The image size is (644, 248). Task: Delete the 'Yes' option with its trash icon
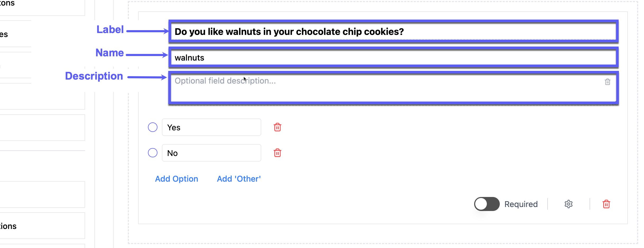click(x=277, y=127)
